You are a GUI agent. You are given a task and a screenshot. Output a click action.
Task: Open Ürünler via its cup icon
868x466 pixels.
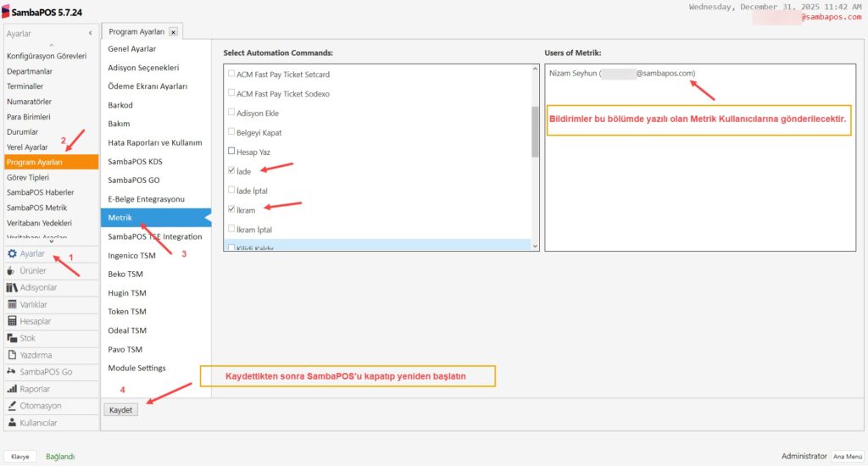click(12, 270)
